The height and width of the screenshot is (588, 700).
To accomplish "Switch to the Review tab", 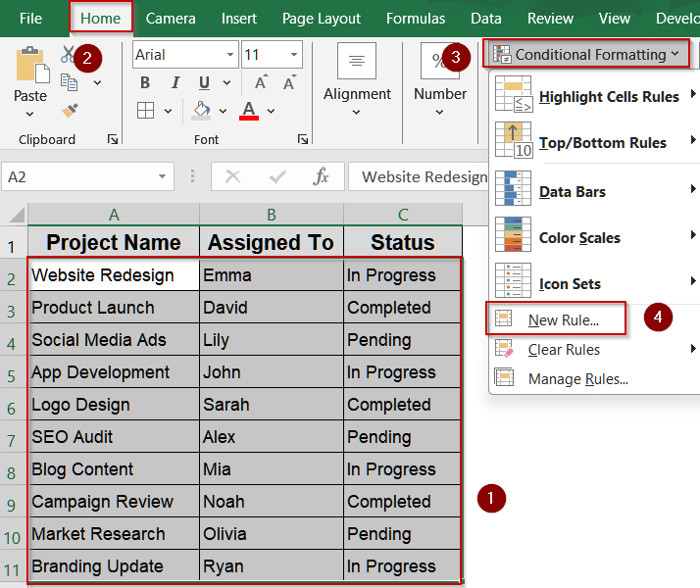I will pyautogui.click(x=550, y=19).
